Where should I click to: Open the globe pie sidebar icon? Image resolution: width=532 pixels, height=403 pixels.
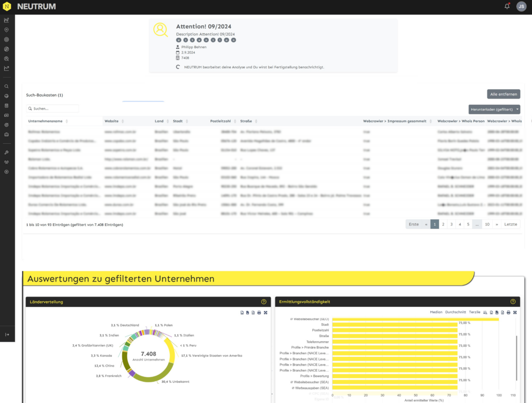coord(6,96)
